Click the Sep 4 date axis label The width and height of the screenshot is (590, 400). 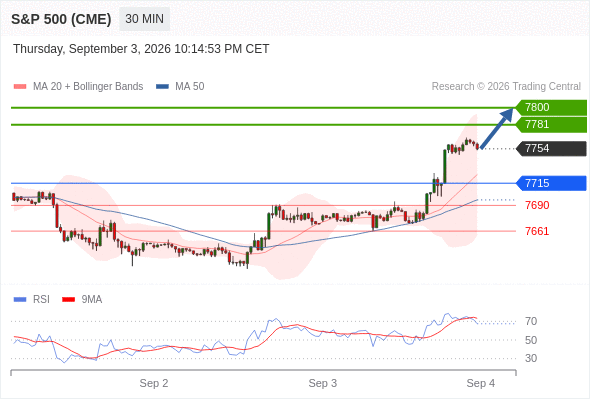click(x=481, y=383)
